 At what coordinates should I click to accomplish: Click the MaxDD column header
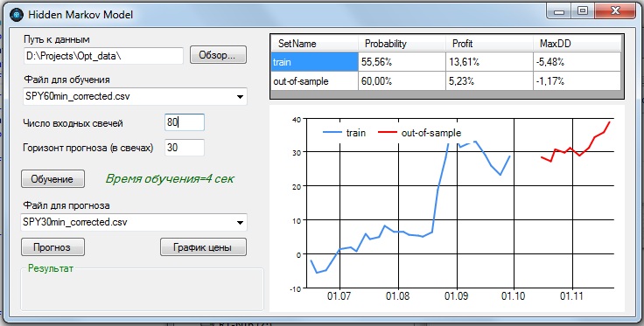[x=577, y=44]
